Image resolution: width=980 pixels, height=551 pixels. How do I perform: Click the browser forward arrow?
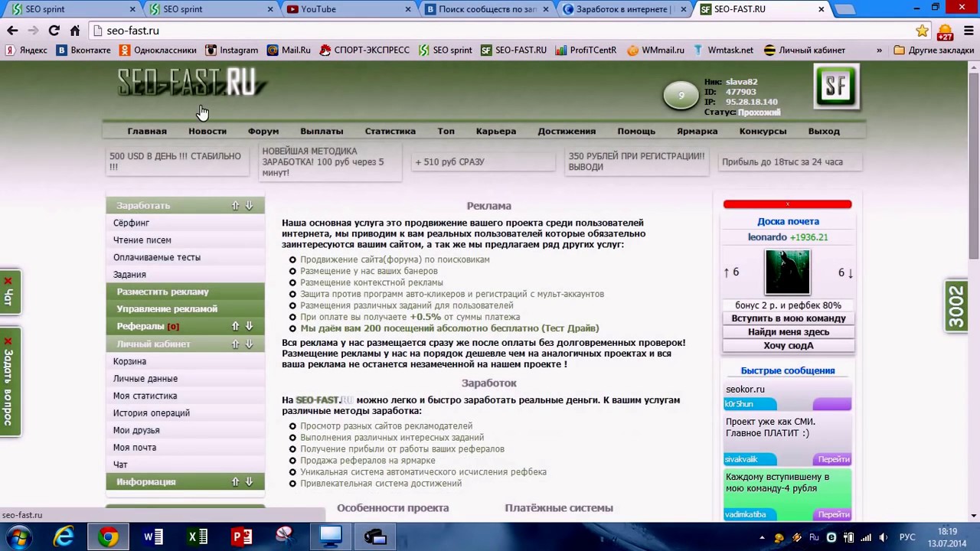click(33, 31)
